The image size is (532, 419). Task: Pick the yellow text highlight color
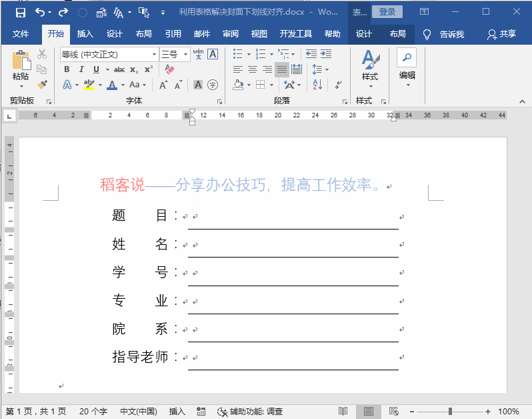point(89,85)
